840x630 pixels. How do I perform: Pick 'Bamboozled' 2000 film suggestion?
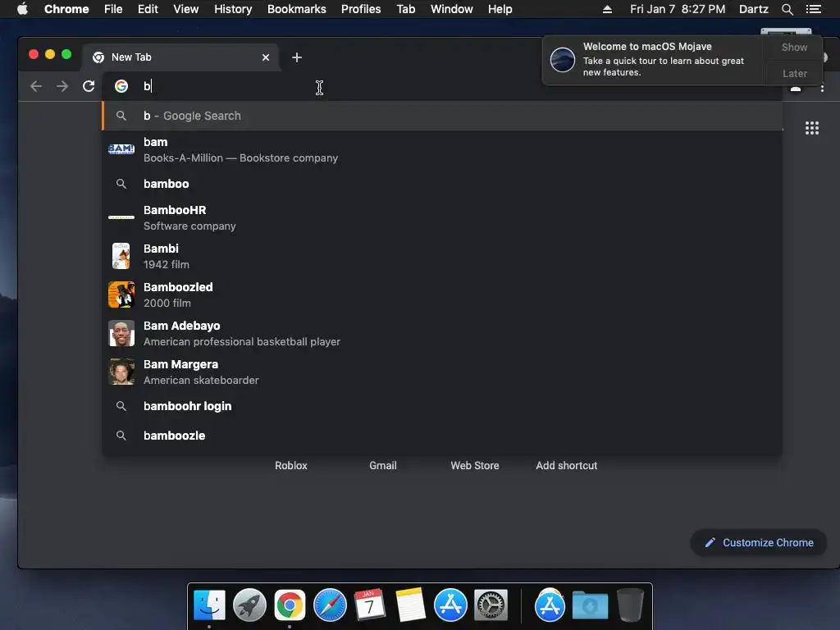(x=442, y=294)
